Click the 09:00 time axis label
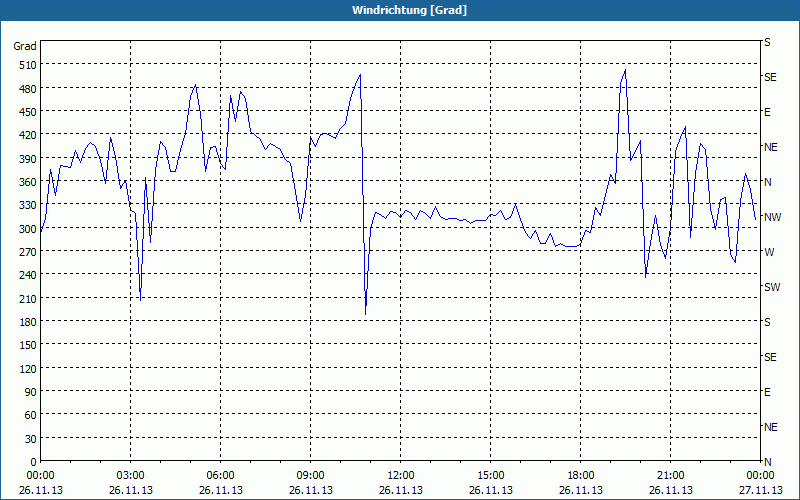 click(x=311, y=476)
